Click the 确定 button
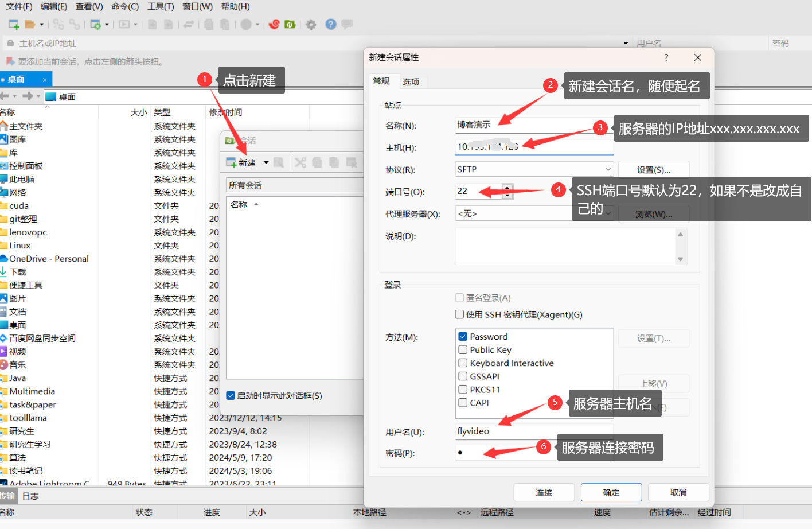The height and width of the screenshot is (529, 812). coord(611,492)
